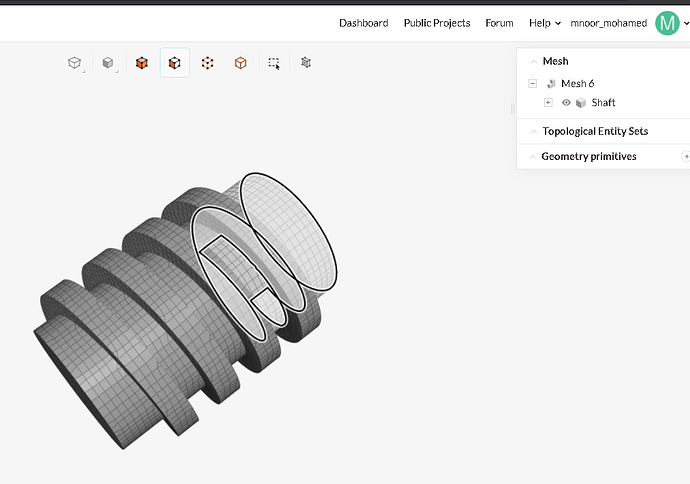Viewport: 690px width, 484px height.
Task: Open the Dashboard page
Action: pyautogui.click(x=363, y=23)
